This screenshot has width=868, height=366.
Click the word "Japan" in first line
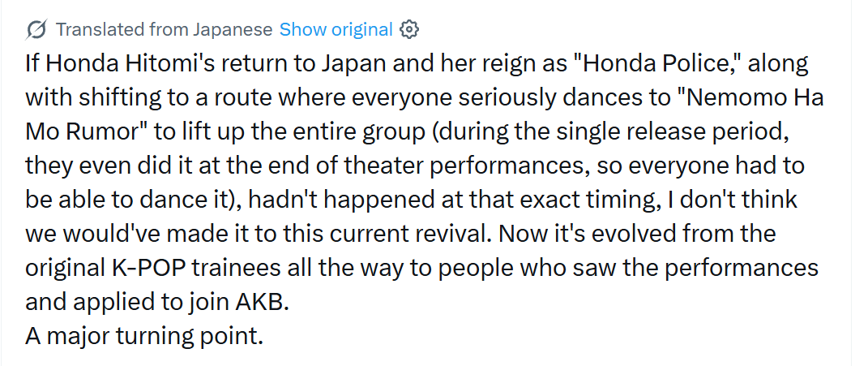[x=352, y=64]
